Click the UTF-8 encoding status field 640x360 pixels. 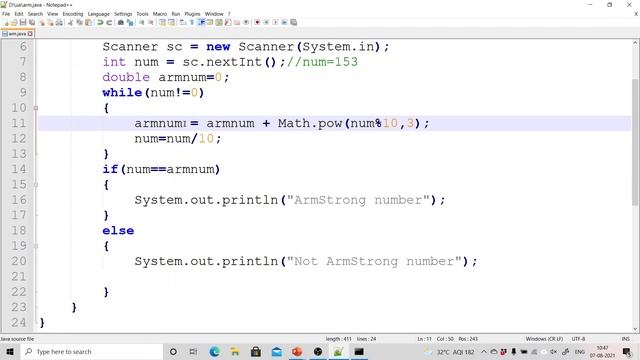(x=578, y=339)
